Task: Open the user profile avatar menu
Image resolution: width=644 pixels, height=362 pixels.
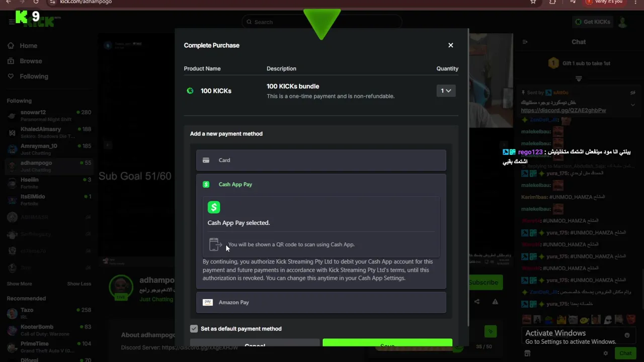Action: [622, 22]
